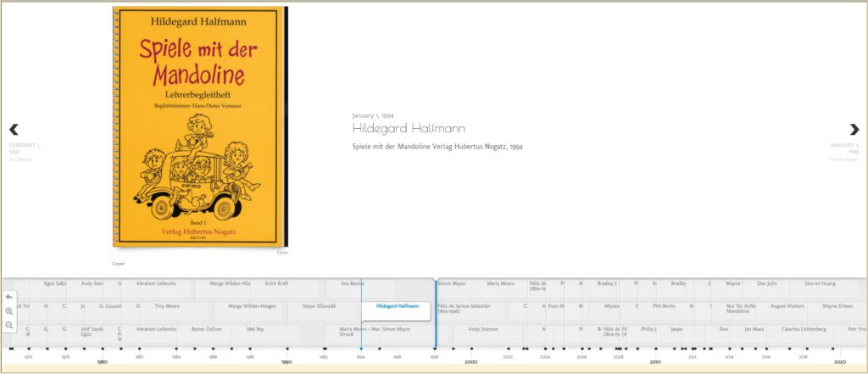Open the G. Lluquet timeline entry
The height and width of the screenshot is (374, 868).
(x=109, y=306)
